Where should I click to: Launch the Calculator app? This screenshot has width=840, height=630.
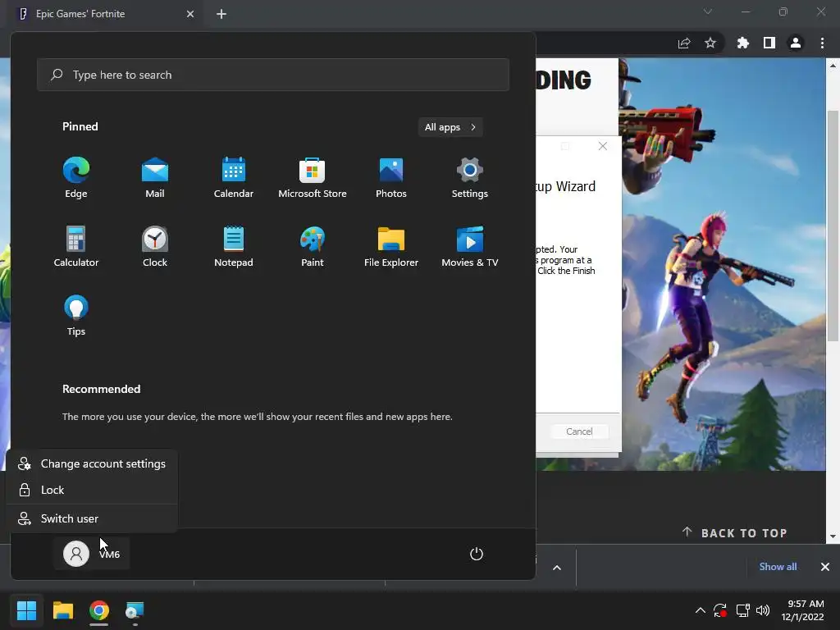76,246
